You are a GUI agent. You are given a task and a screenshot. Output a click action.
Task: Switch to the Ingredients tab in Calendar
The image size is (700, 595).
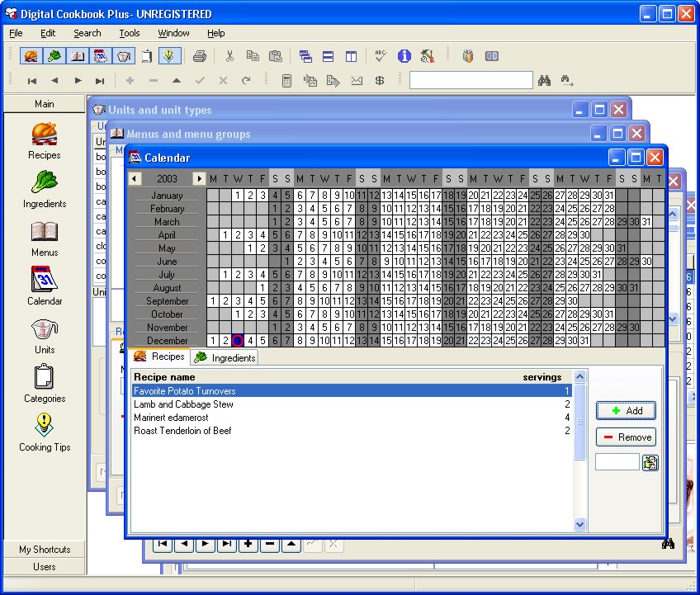click(x=225, y=357)
